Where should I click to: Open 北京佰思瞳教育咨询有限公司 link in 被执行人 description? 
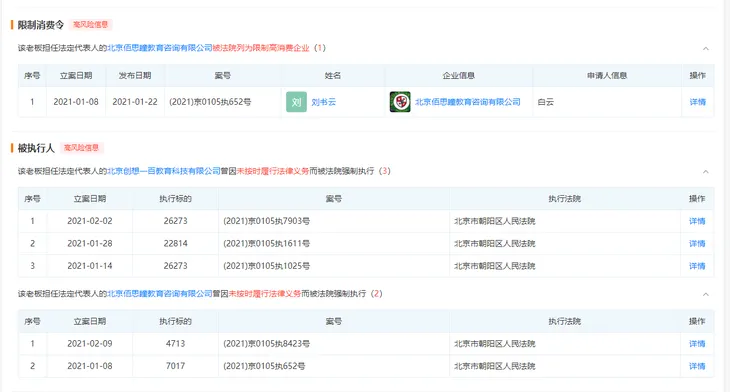coord(160,294)
